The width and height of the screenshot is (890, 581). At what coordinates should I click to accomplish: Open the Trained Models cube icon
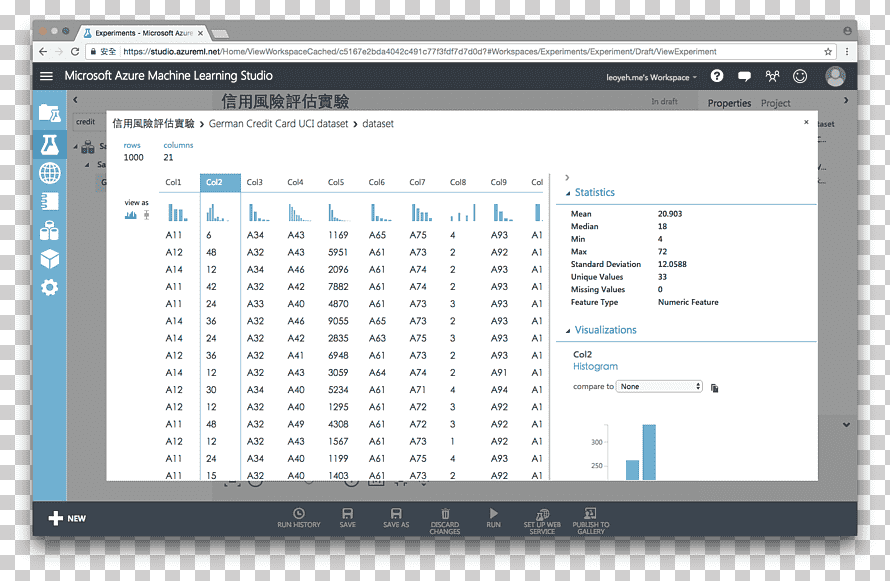[x=49, y=259]
